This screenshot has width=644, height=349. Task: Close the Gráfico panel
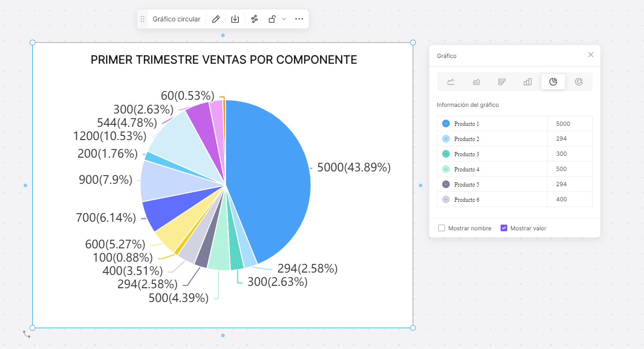[591, 55]
